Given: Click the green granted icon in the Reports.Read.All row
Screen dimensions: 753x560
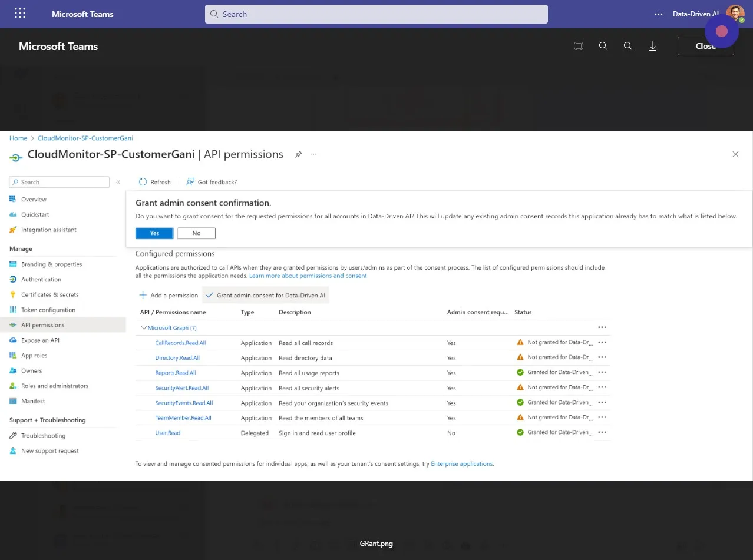Looking at the screenshot, I should tap(520, 372).
